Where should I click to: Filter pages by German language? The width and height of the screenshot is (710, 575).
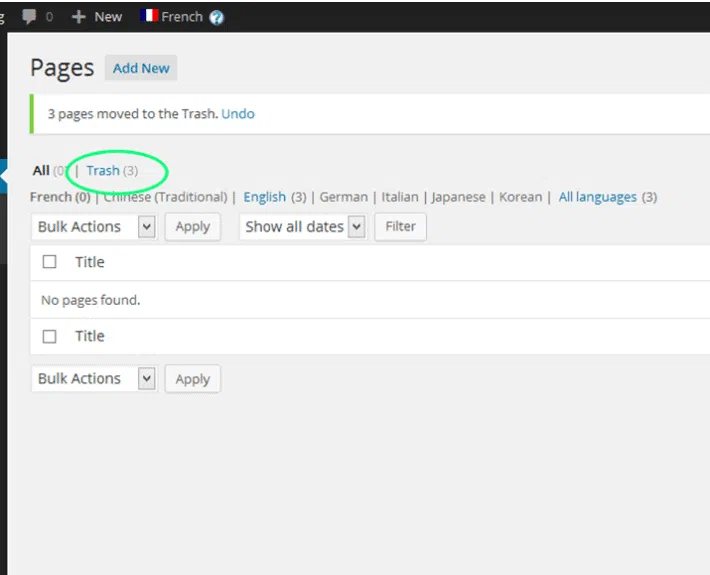pos(344,197)
